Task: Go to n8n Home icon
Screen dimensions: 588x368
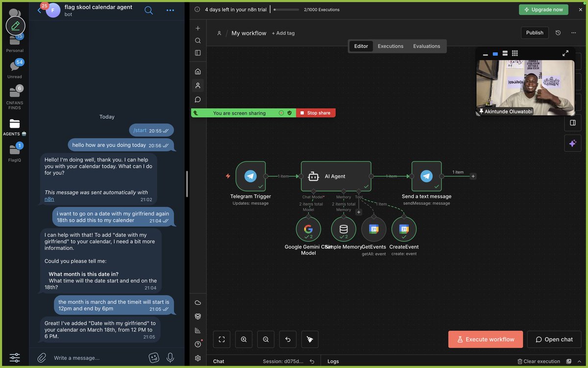Action: [198, 71]
